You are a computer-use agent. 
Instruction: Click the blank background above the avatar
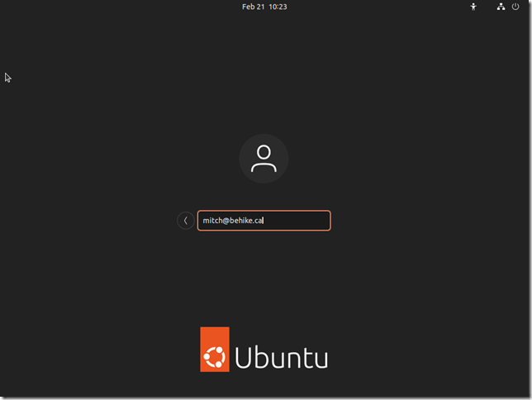pyautogui.click(x=264, y=83)
